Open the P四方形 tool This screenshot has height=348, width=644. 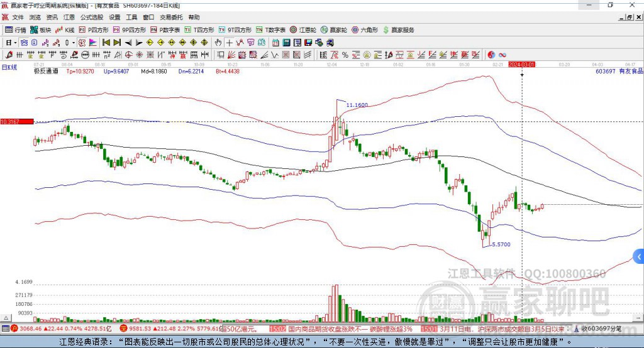(x=94, y=30)
